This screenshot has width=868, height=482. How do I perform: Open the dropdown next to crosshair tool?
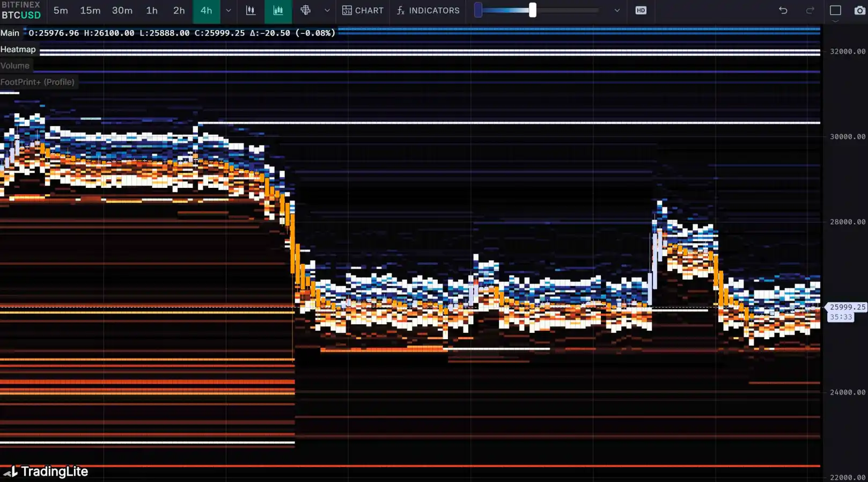tap(327, 11)
